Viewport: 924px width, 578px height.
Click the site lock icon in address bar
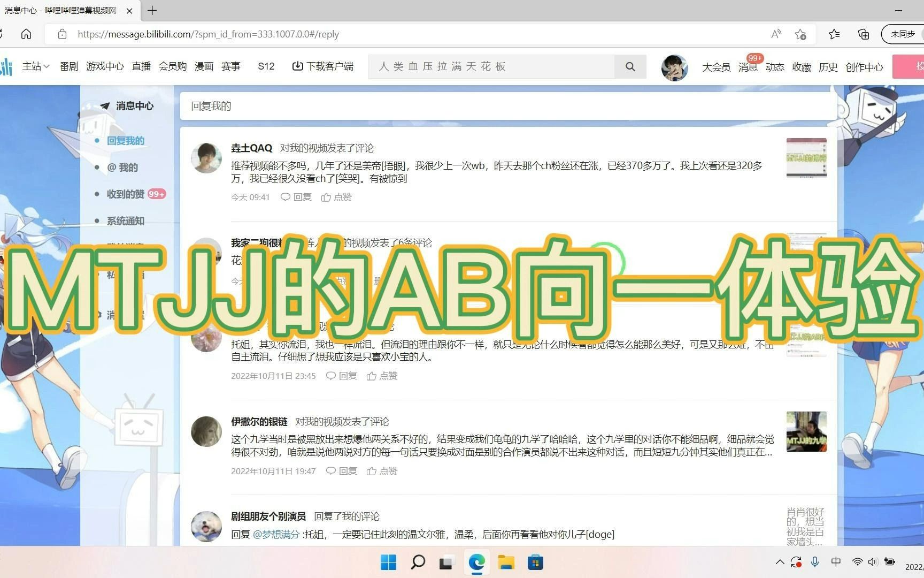point(63,34)
